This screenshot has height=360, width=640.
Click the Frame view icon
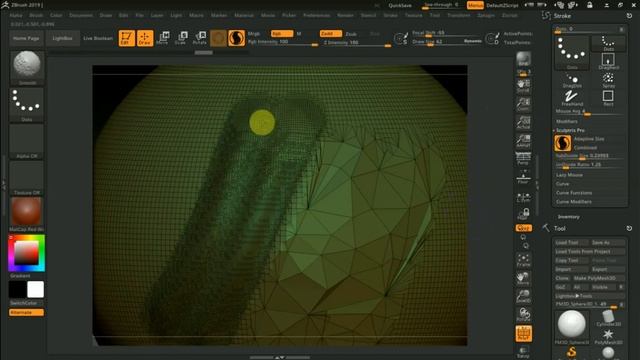[x=523, y=260]
